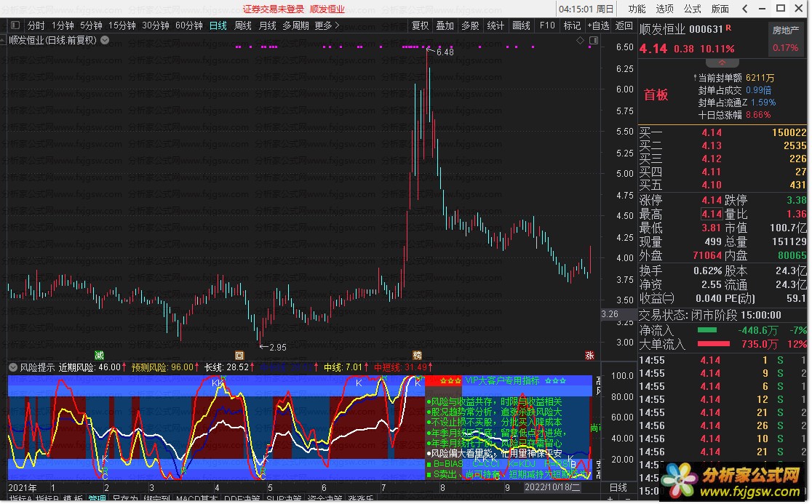Click the 6.48 high price label

445,52
